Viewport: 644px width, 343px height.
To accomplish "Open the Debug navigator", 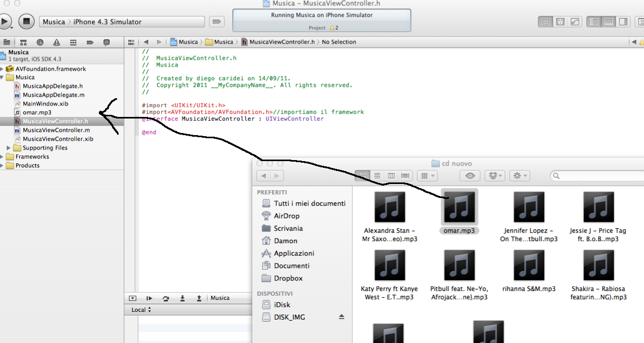I will tap(73, 42).
